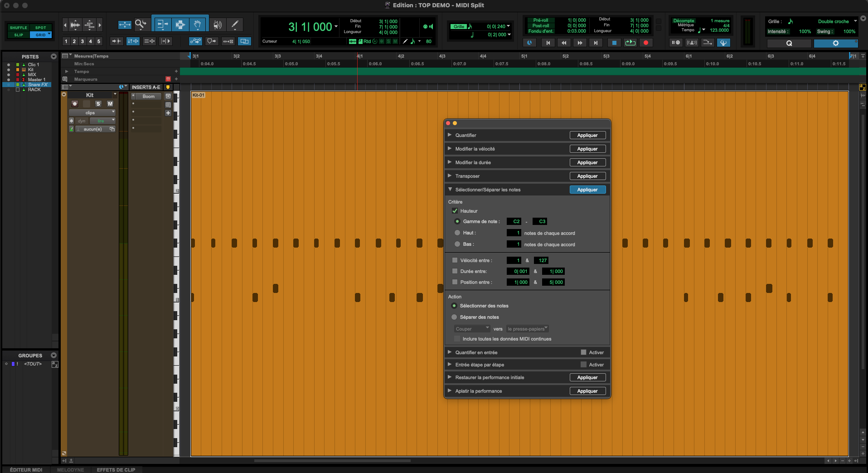
Task: Enable the Position entre checkbox
Action: coord(455,282)
